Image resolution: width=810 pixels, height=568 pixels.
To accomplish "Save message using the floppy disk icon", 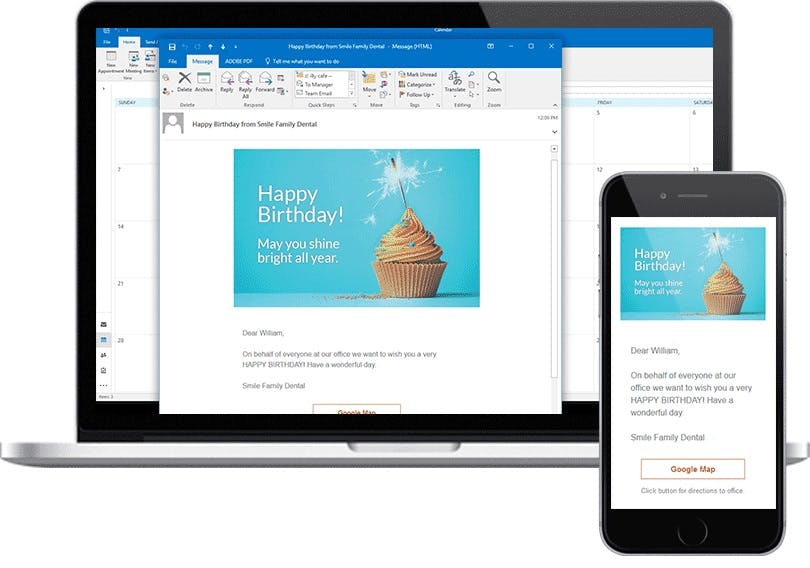I will [172, 46].
